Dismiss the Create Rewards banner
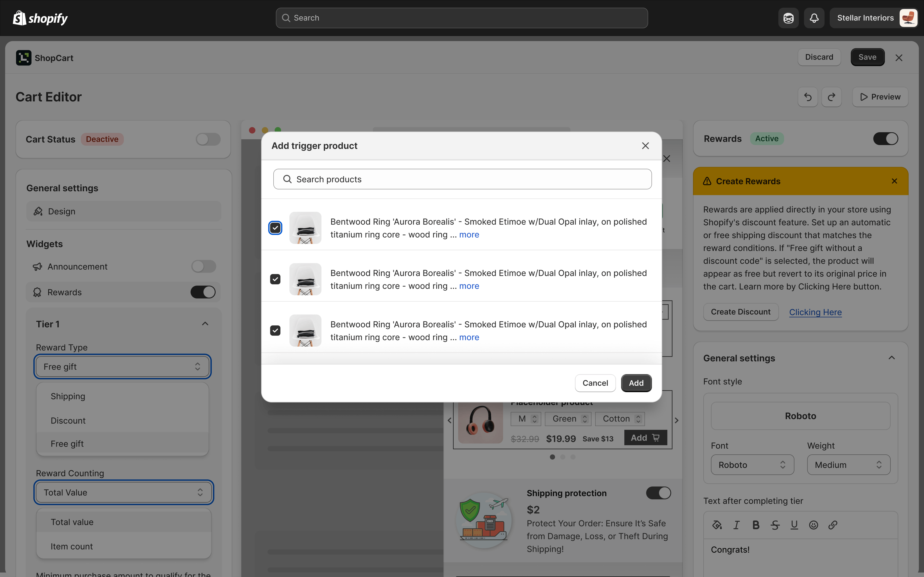This screenshot has width=924, height=577. [894, 181]
